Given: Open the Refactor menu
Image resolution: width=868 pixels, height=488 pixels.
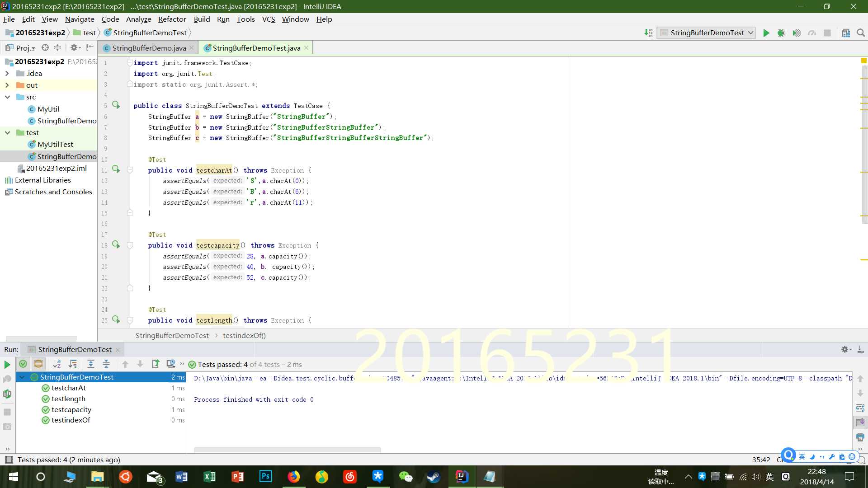Looking at the screenshot, I should click(x=172, y=19).
